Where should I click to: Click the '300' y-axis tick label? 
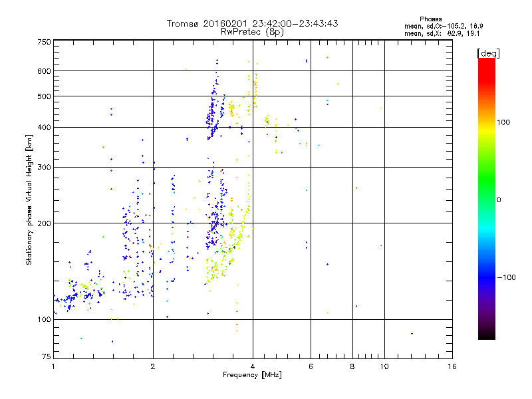[44, 168]
